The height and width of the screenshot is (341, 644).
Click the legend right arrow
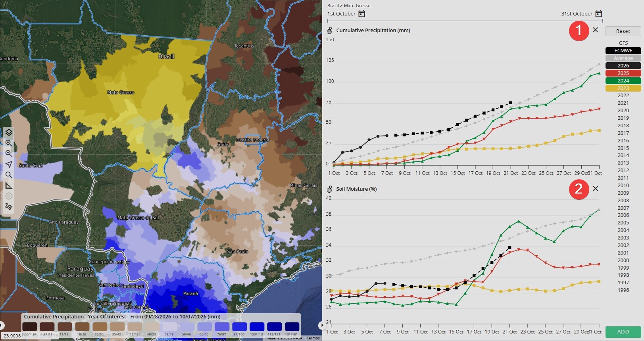tap(321, 326)
